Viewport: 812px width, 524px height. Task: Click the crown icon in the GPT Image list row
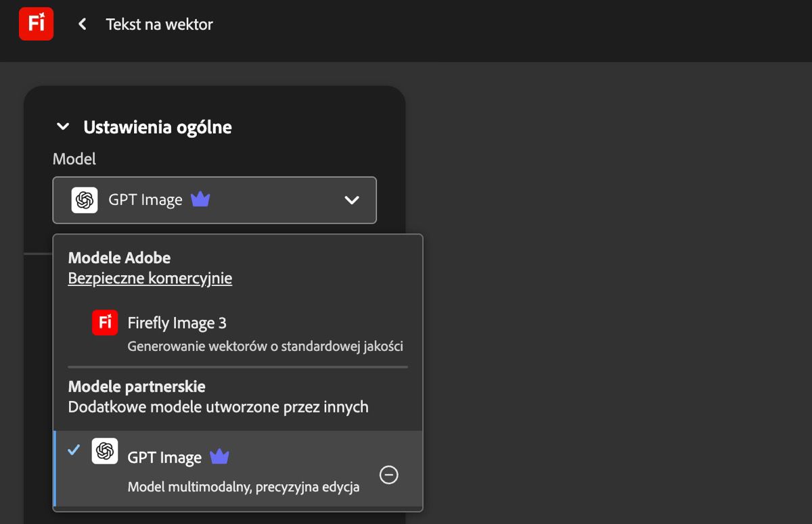(x=219, y=457)
